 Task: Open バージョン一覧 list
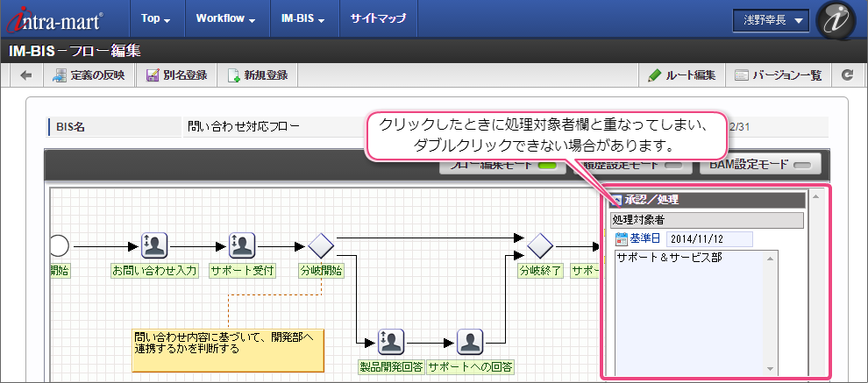coord(779,75)
